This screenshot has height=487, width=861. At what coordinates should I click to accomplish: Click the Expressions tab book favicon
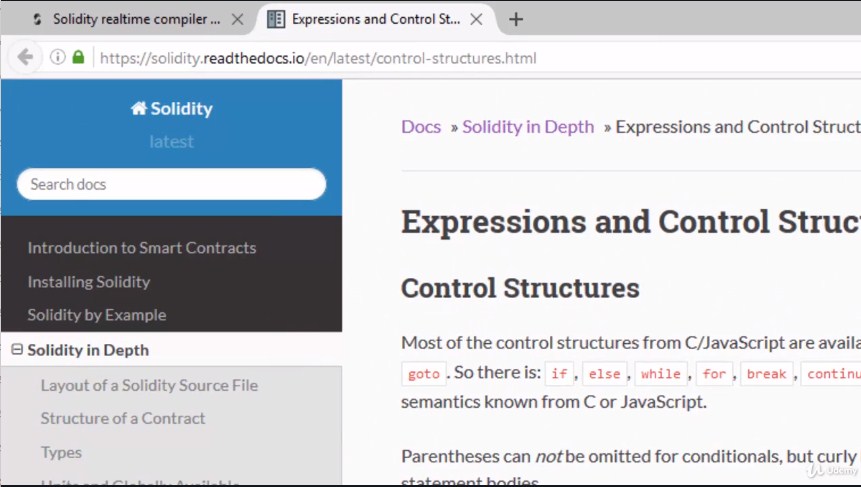click(276, 19)
